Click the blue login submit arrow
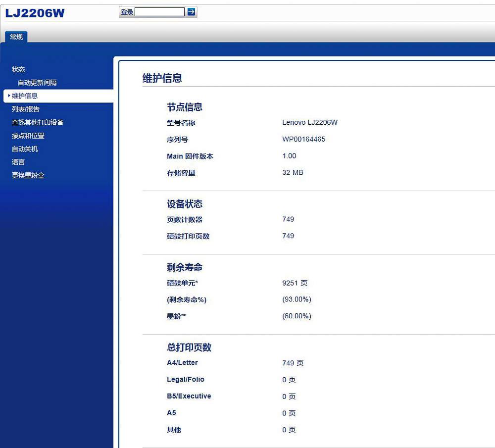Image resolution: width=495 pixels, height=448 pixels. click(191, 11)
